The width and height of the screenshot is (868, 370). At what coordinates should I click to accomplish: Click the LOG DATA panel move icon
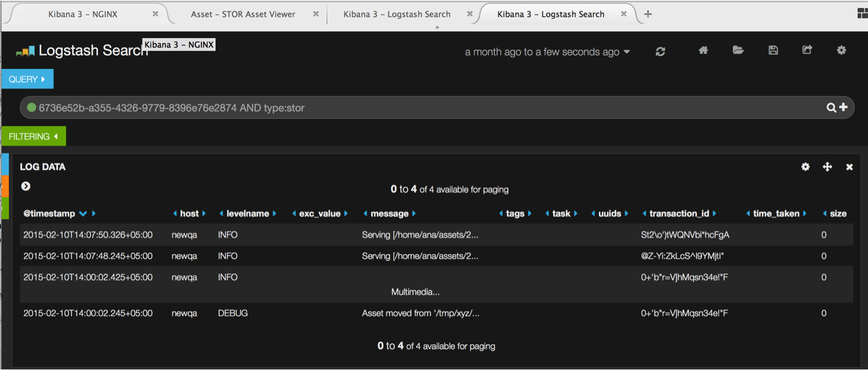(x=827, y=167)
